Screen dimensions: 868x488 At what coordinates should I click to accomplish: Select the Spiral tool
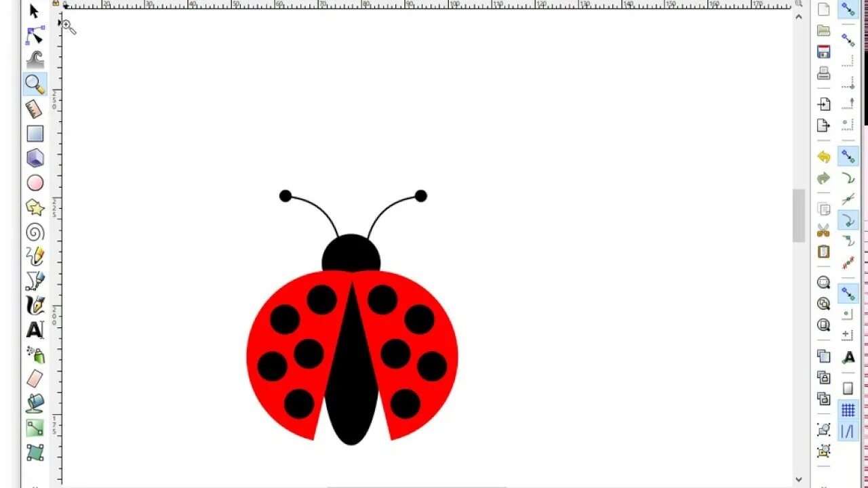35,232
